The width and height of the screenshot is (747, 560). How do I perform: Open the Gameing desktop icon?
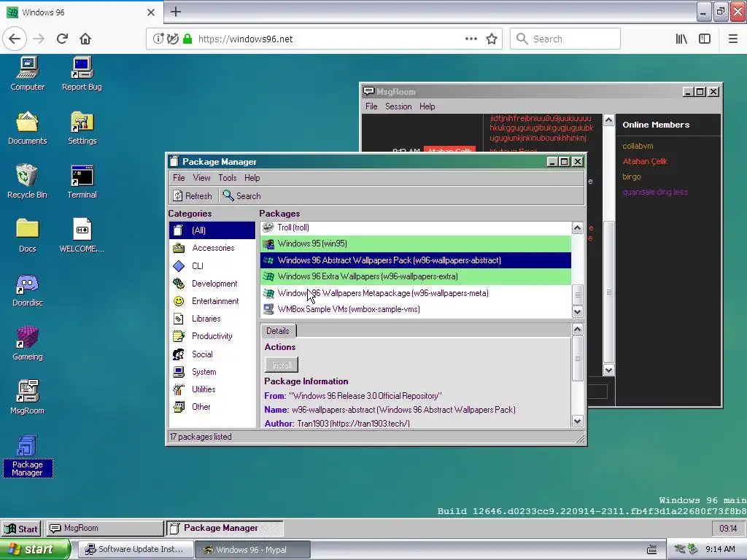28,343
